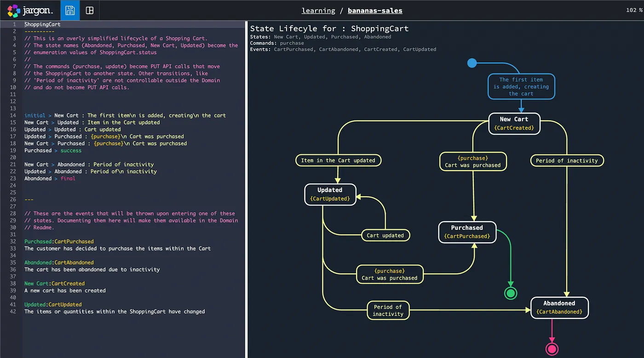The image size is (644, 358).
Task: Select the Updated state node
Action: tap(330, 194)
